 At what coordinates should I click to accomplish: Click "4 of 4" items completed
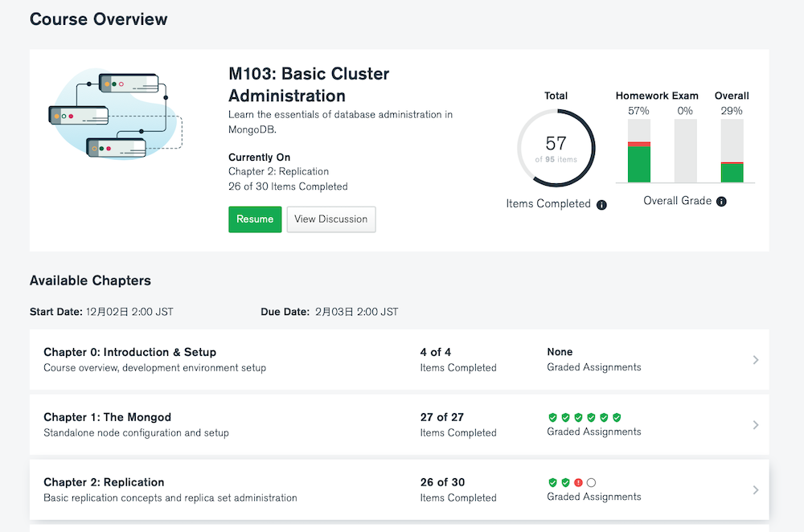435,352
